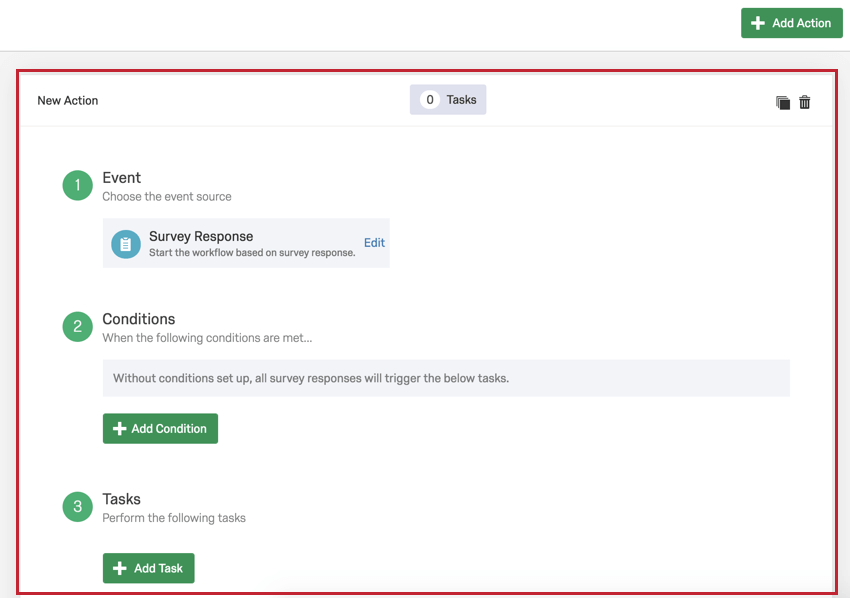
Task: Click the 'Without conditions set up' notice
Action: tap(446, 378)
